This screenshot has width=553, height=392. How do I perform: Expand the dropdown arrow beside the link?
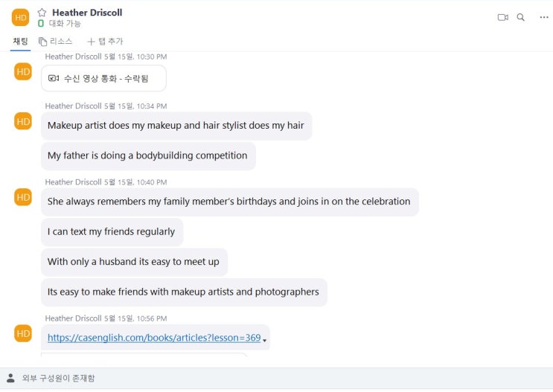pyautogui.click(x=265, y=340)
